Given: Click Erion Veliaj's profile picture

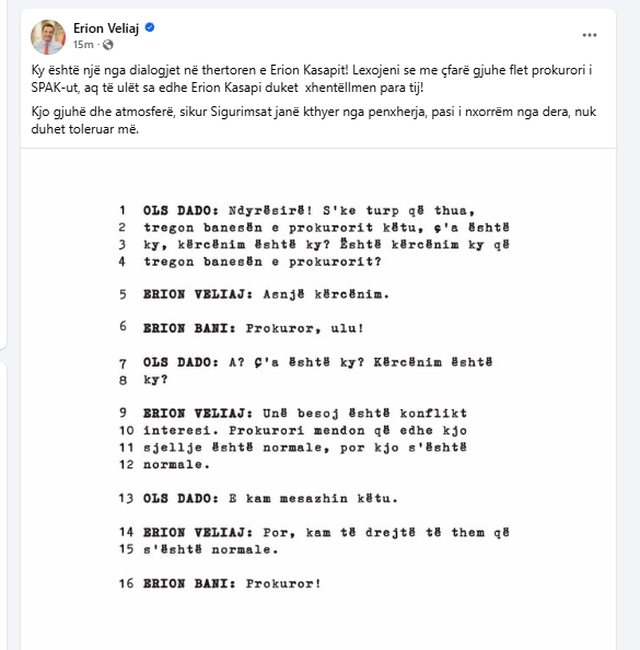Looking at the screenshot, I should 48,37.
